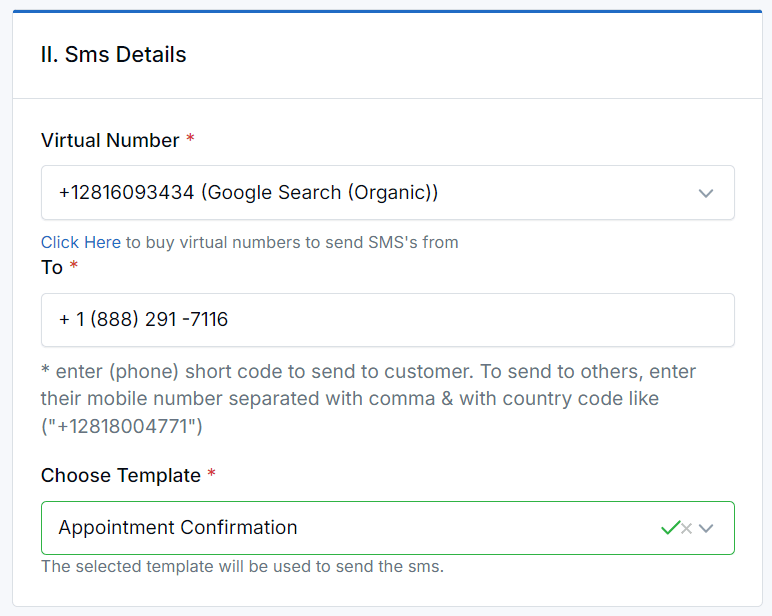Click the green checkmark validation icon
Viewport: 772px width, 616px height.
point(670,528)
